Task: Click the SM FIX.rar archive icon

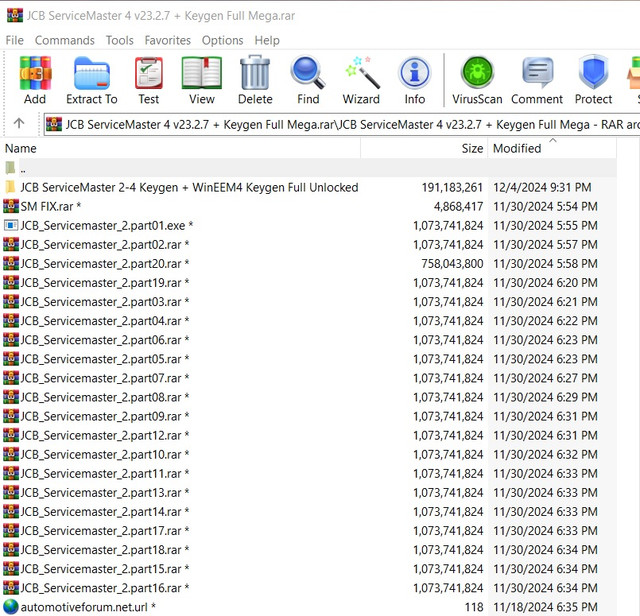Action: (x=11, y=206)
